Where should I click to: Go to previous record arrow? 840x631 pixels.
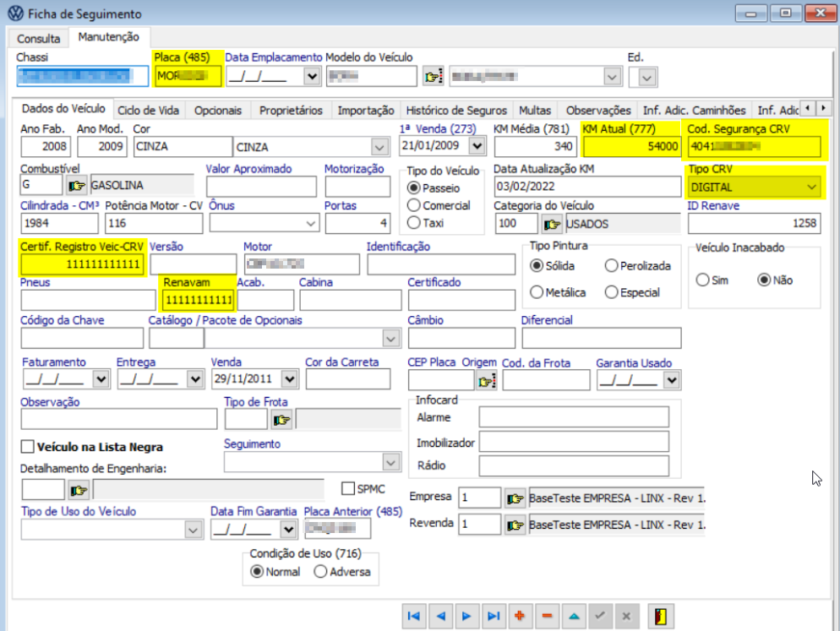[439, 616]
